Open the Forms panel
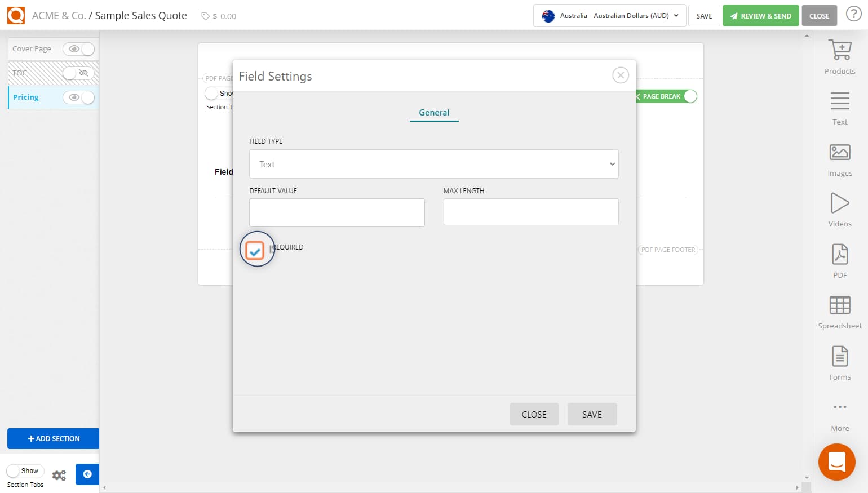868x493 pixels. [839, 362]
